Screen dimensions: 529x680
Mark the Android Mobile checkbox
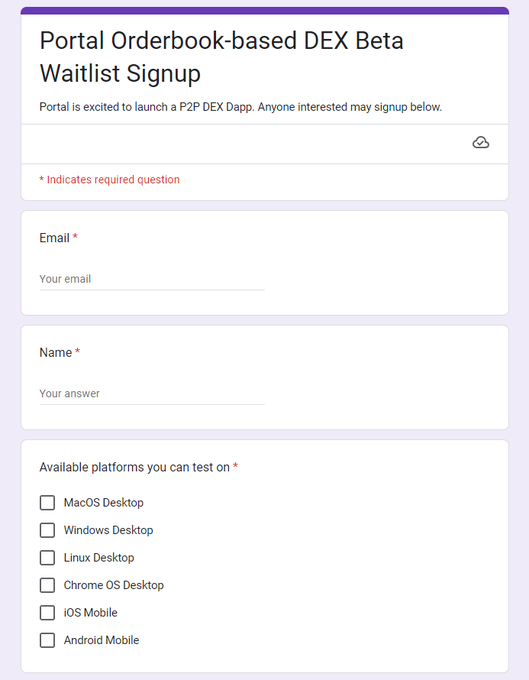point(47,640)
